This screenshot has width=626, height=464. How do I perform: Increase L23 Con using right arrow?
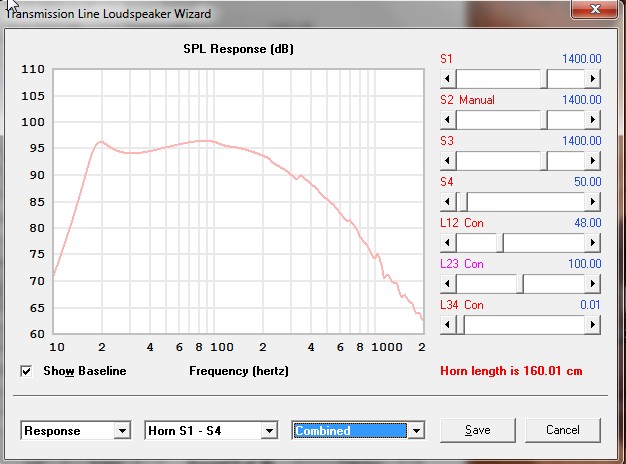593,284
